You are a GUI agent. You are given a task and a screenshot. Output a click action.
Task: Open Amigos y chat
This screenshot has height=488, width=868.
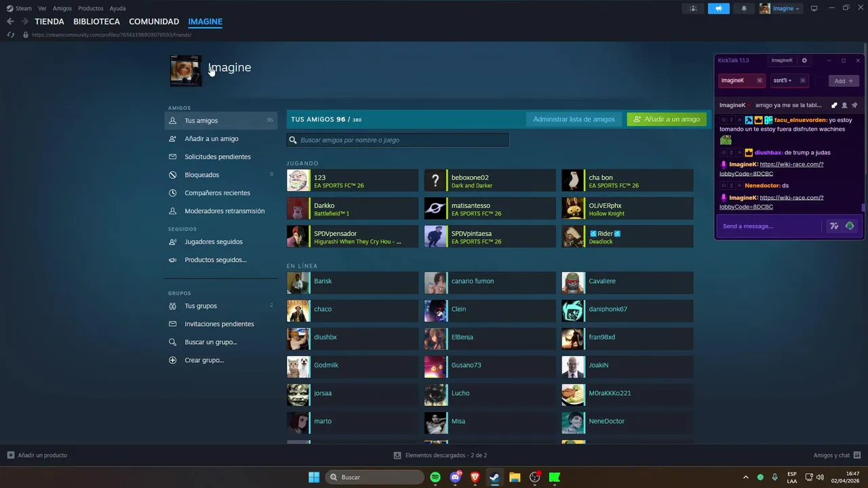tap(837, 455)
